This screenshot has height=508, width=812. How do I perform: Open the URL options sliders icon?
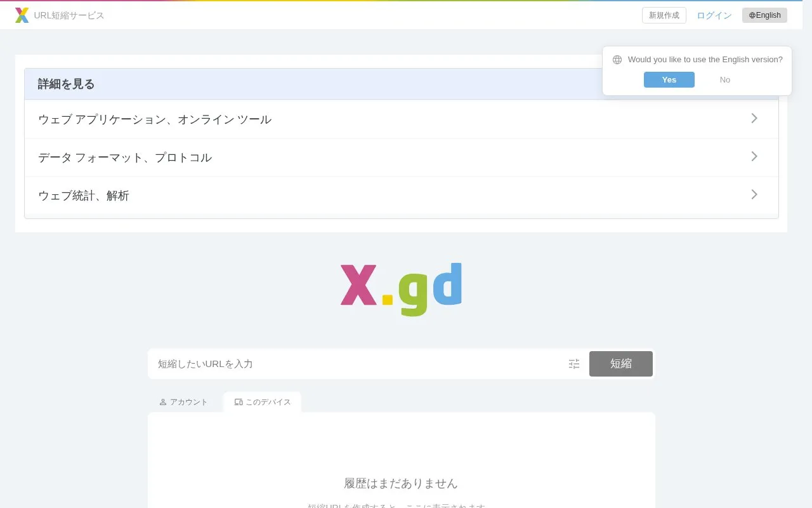click(x=574, y=364)
